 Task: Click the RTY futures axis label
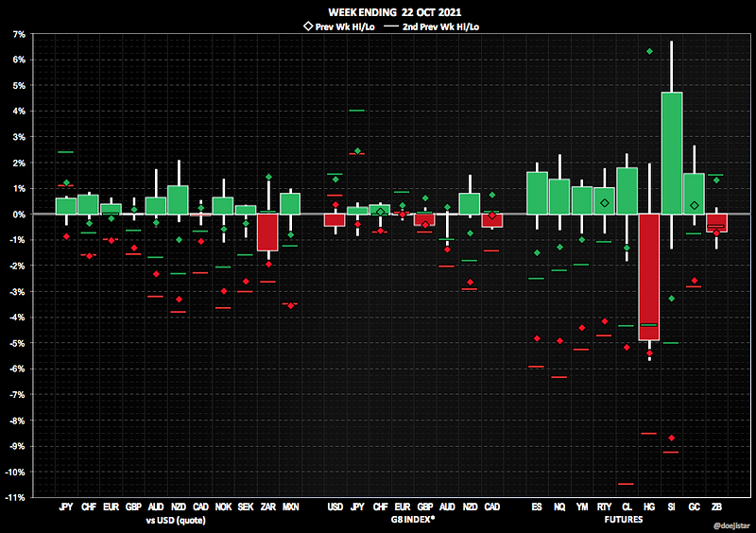point(604,507)
